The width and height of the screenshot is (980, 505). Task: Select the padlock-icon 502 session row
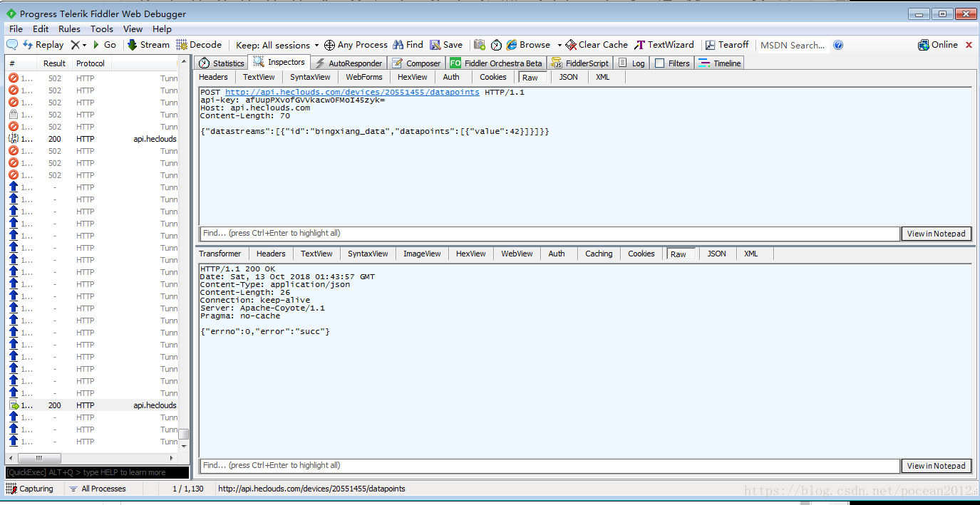pyautogui.click(x=92, y=115)
